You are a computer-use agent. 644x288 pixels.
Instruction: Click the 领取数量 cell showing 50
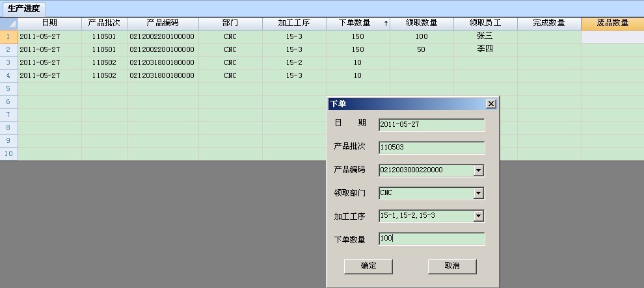pos(422,49)
